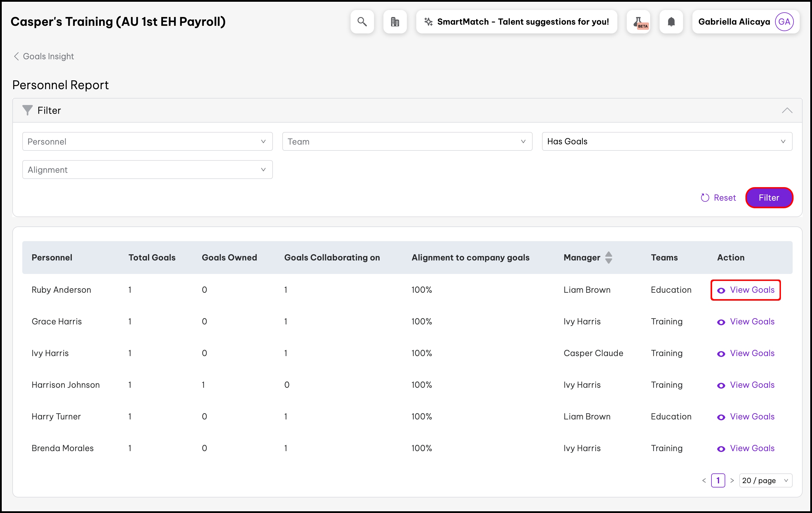Collapse the Filter panel chevron
812x513 pixels.
(x=787, y=110)
